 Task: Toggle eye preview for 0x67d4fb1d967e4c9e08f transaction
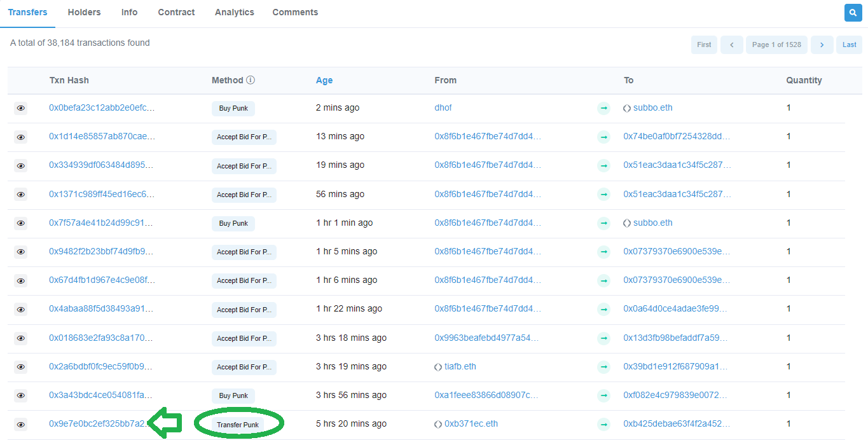[21, 280]
